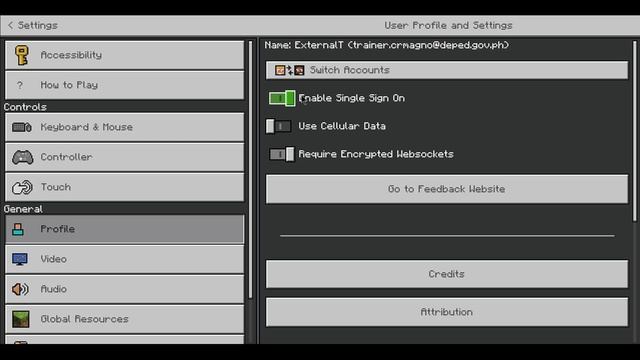The image size is (640, 360).
Task: Click the gamepad Controller icon
Action: (x=22, y=157)
